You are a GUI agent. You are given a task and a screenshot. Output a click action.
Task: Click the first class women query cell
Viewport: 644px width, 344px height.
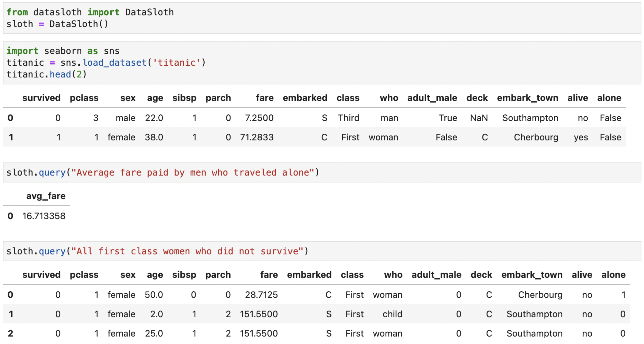(x=322, y=251)
